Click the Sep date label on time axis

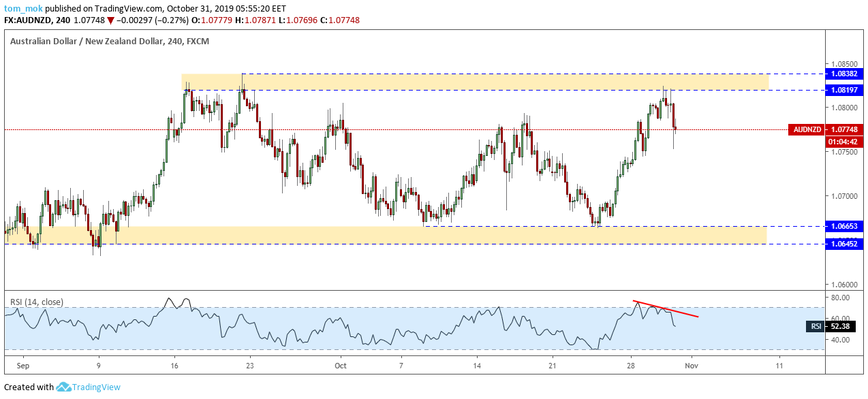23,366
